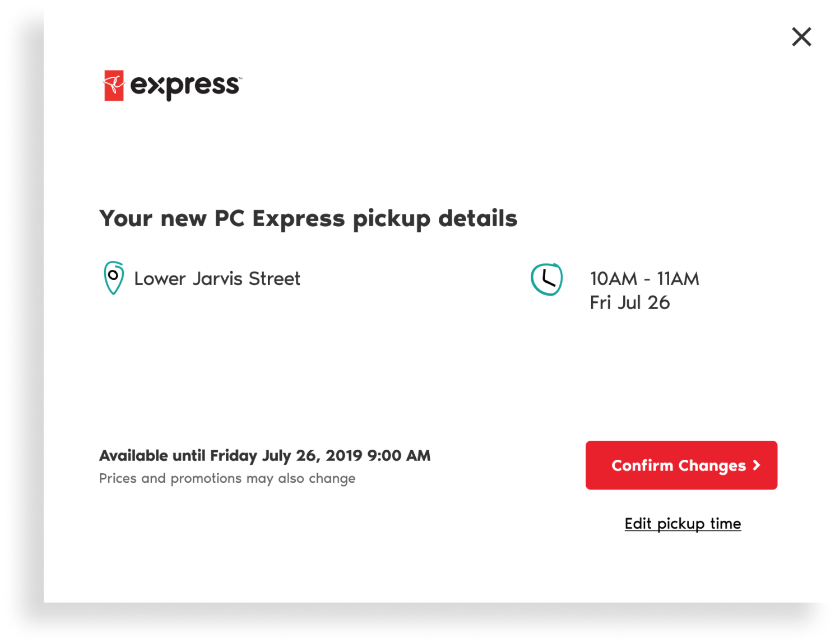Click the Fri Jul 26 date text
The width and height of the screenshot is (835, 644).
tap(630, 303)
